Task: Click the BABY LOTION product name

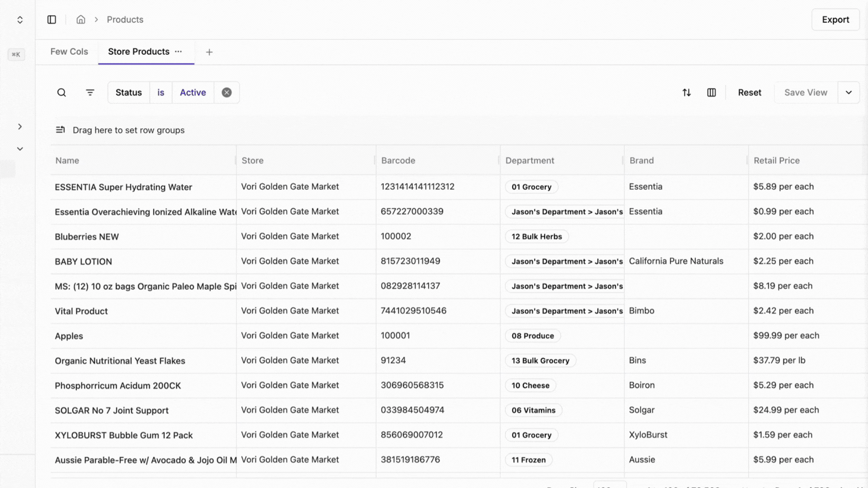Action: click(83, 262)
